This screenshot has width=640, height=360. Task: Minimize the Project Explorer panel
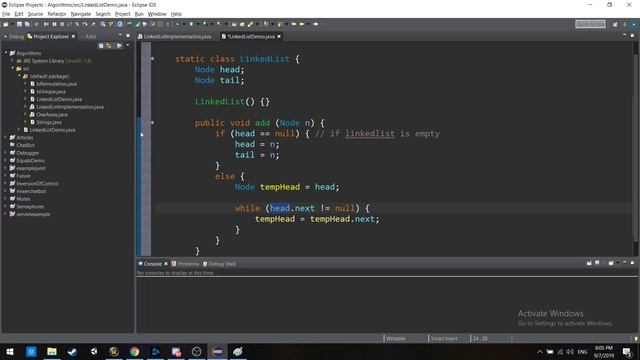point(120,36)
